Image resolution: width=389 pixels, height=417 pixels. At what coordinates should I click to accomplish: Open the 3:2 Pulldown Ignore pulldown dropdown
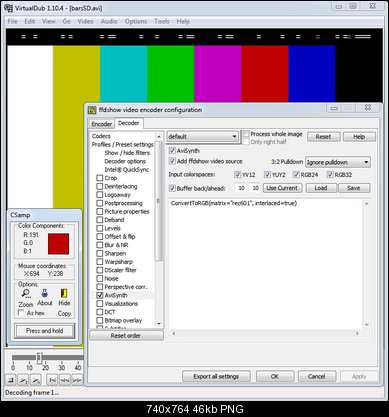coord(338,162)
